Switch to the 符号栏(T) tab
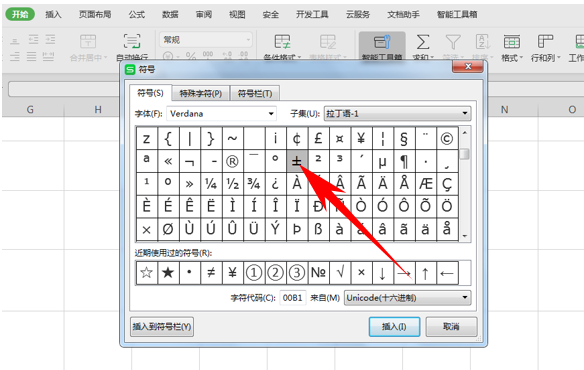Screen dimensions: 584x370 tap(255, 94)
